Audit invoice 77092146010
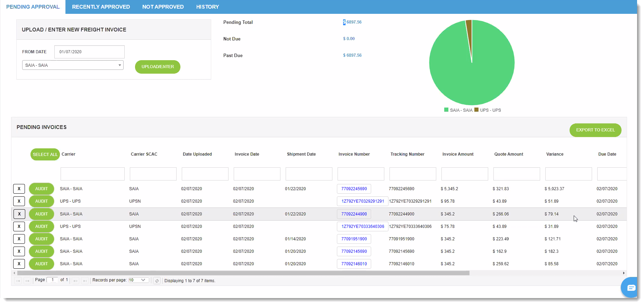The image size is (644, 305). 42,264
